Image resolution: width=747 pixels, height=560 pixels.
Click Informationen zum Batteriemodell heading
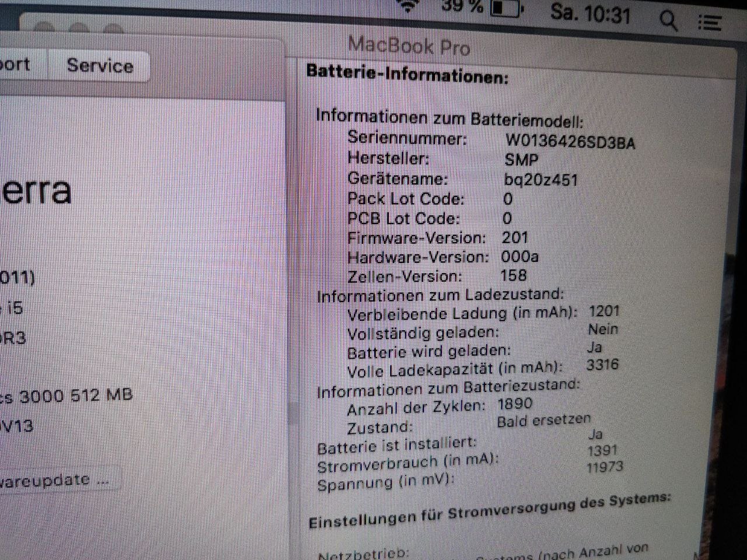click(449, 118)
